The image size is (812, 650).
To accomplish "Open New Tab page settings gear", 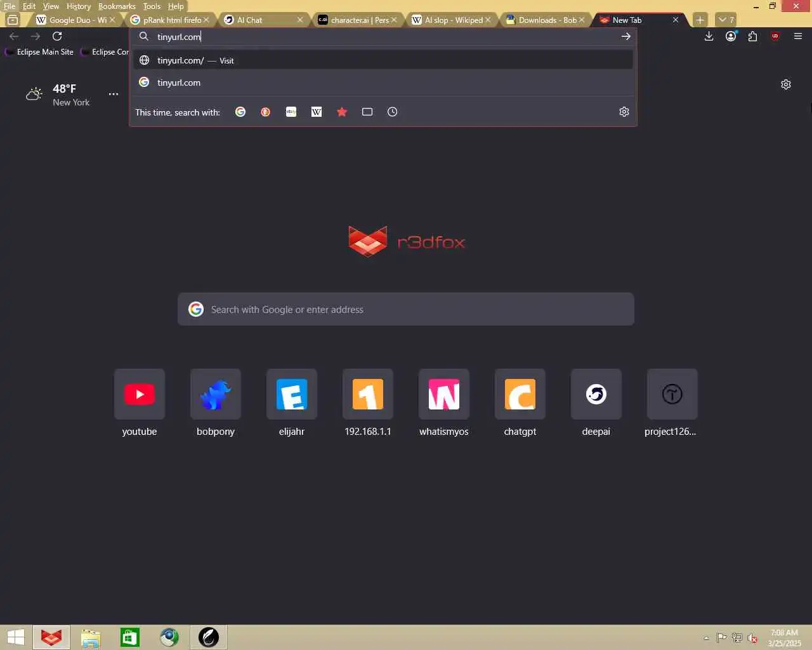I will [786, 84].
